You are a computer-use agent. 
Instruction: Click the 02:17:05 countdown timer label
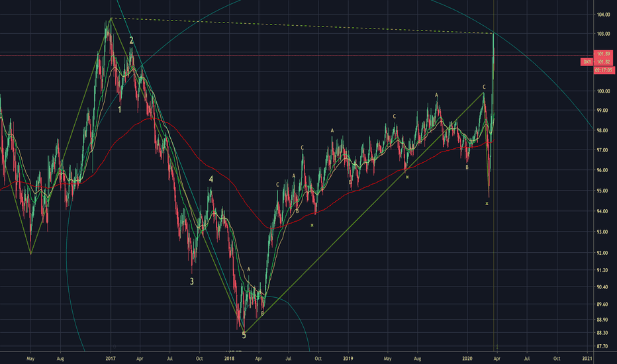603,70
